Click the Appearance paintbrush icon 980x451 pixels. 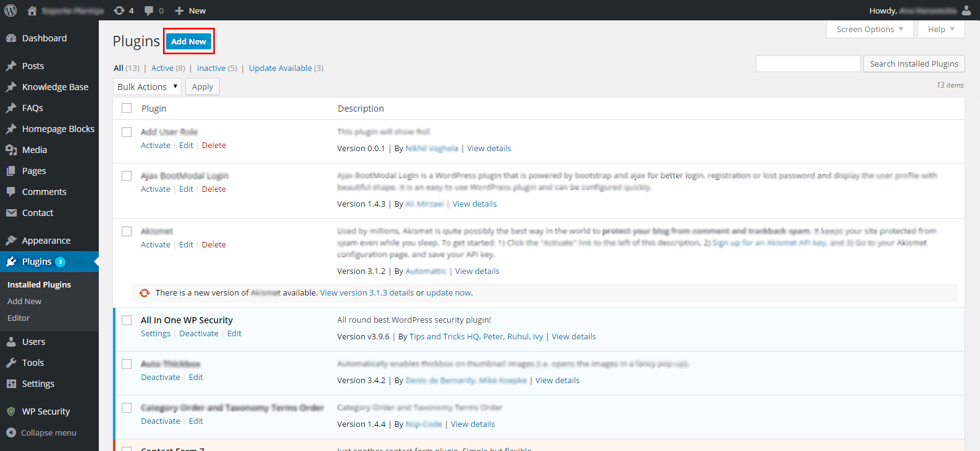click(x=11, y=241)
